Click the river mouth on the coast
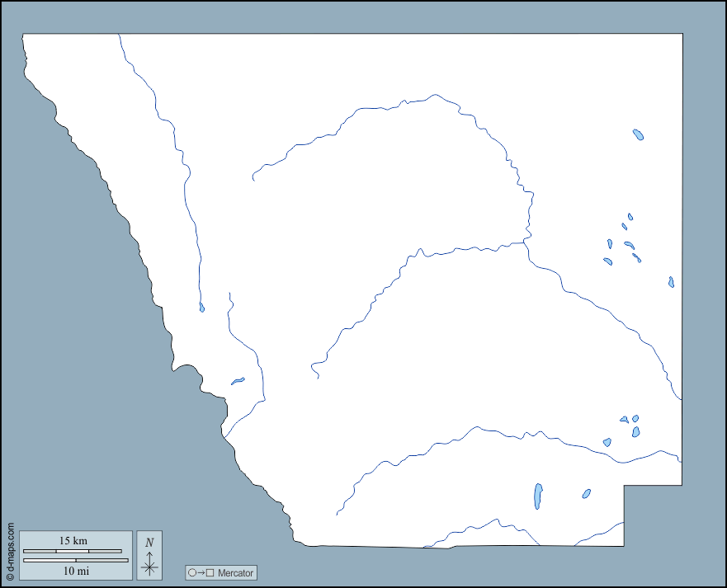The width and height of the screenshot is (727, 588). [223, 435]
